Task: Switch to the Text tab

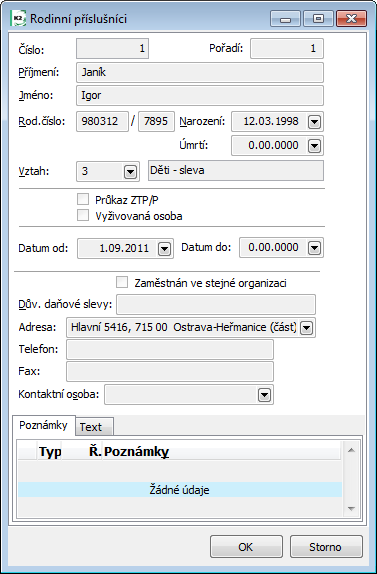Action: coord(94,426)
